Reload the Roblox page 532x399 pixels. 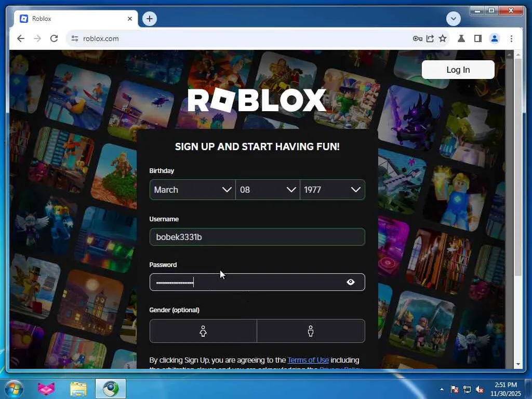click(x=54, y=38)
